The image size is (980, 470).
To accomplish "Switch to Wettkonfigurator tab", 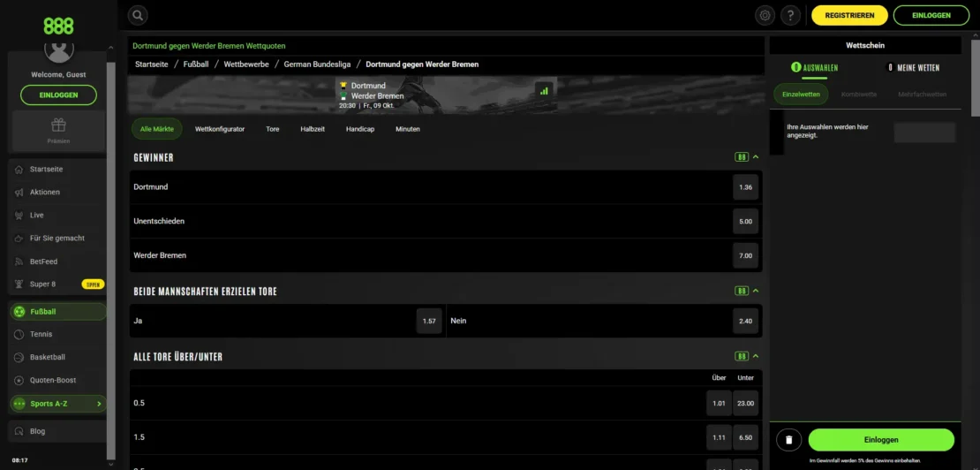I will [219, 129].
